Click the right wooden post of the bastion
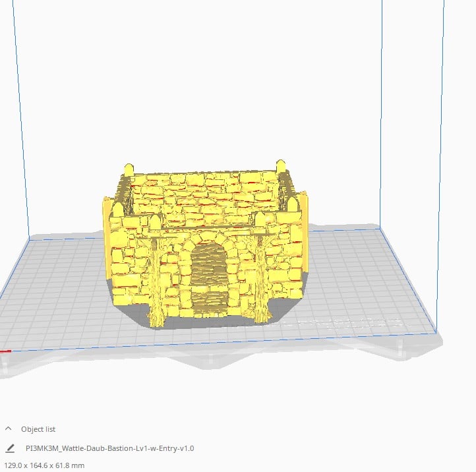476x472 pixels. (x=262, y=280)
